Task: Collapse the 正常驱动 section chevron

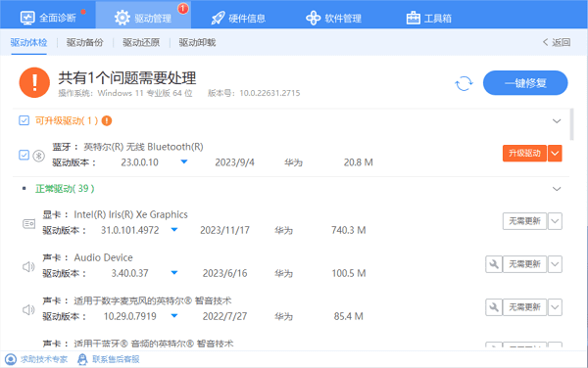Action: 557,189
